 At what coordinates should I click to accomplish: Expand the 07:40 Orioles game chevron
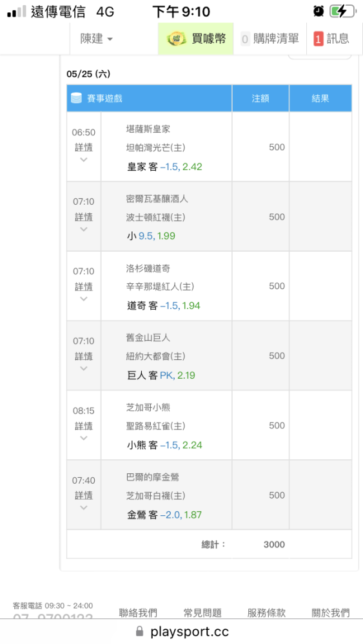pos(83,507)
